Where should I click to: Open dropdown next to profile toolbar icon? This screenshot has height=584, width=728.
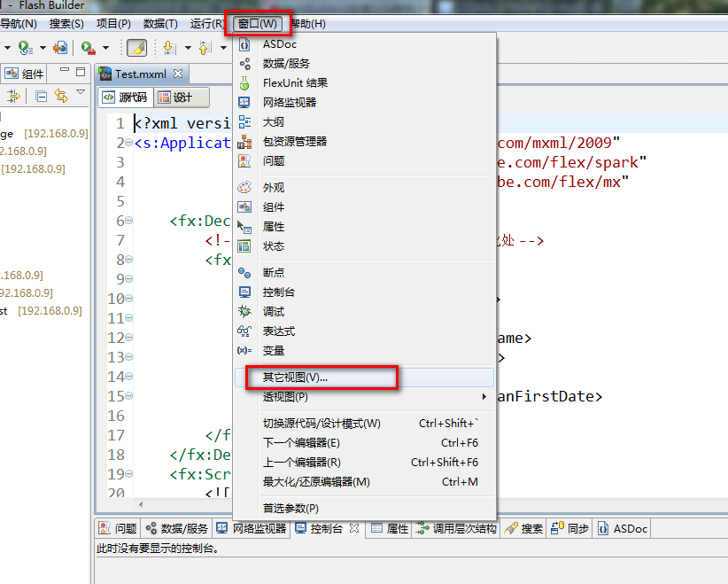pyautogui.click(x=43, y=47)
